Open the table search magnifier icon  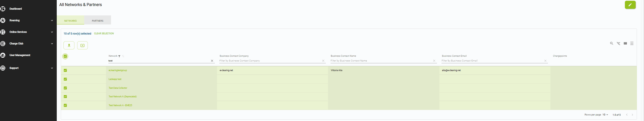[x=611, y=44]
